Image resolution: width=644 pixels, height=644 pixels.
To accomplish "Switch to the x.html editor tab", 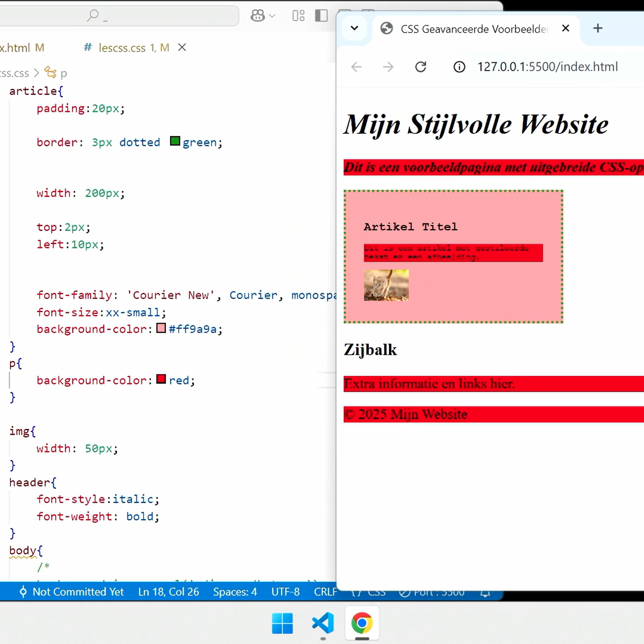I will [x=21, y=47].
